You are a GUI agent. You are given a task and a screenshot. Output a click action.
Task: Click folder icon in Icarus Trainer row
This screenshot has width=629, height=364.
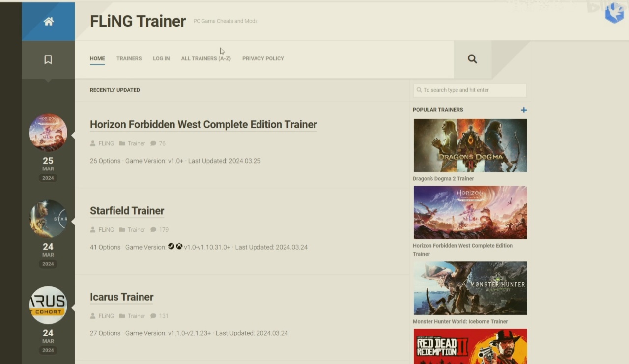tap(122, 316)
